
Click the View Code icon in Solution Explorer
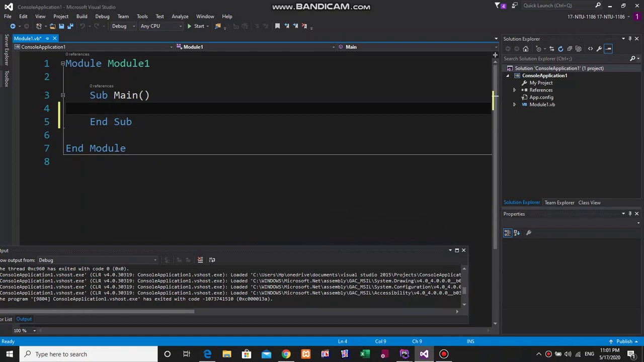(x=591, y=49)
